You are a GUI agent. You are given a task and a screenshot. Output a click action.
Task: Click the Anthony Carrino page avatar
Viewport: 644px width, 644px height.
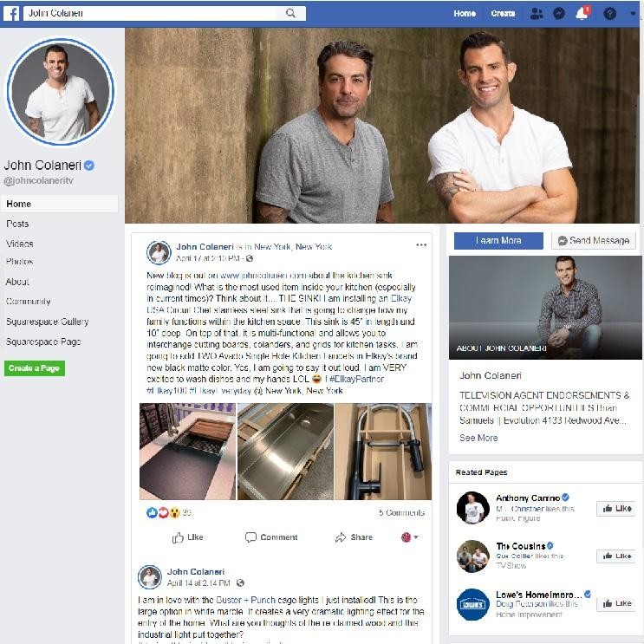click(472, 508)
